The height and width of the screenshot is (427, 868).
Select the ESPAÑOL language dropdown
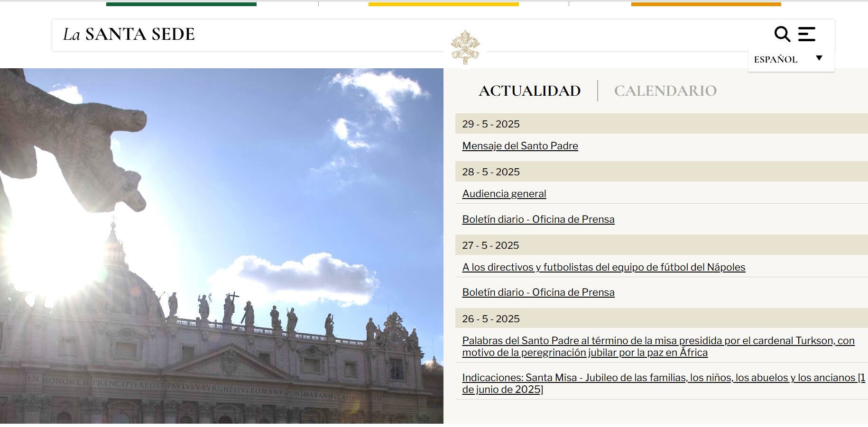(776, 59)
